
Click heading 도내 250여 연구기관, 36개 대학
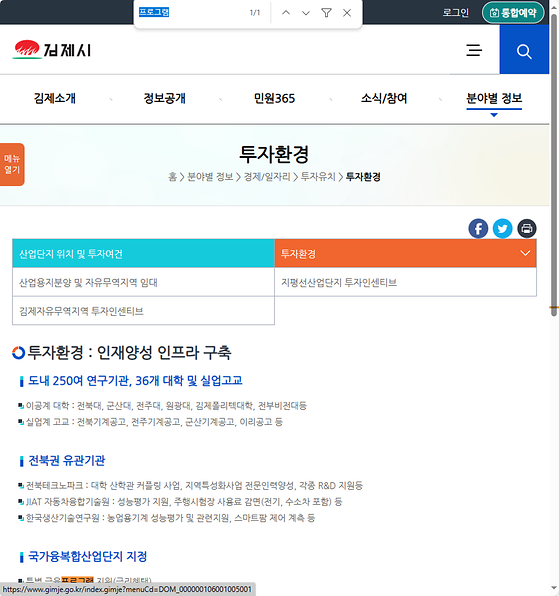tap(135, 380)
